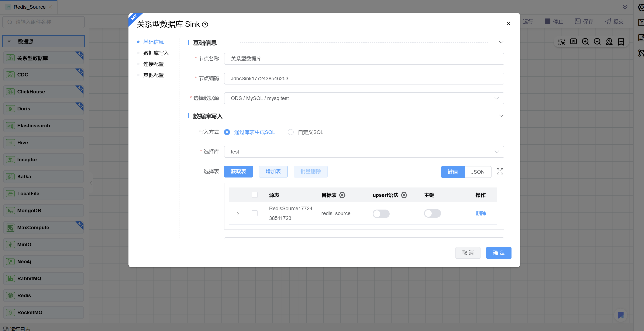Open the 选择库 test dropdown
644x331 pixels.
364,152
